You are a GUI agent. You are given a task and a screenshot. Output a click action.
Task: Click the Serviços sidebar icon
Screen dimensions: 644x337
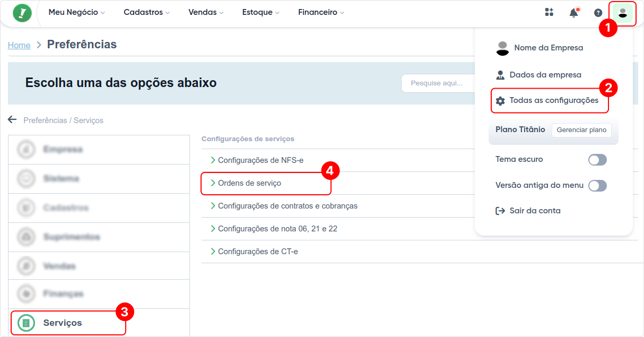pyautogui.click(x=26, y=323)
